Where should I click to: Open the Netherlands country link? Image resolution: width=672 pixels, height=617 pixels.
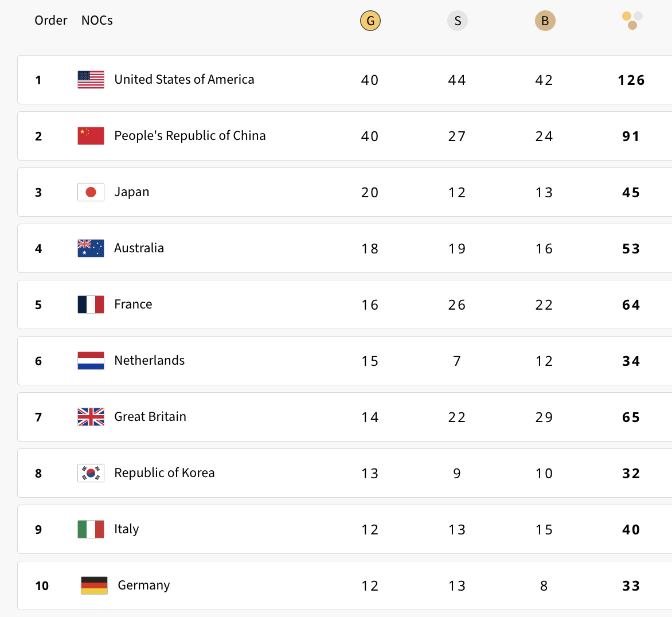click(x=149, y=360)
